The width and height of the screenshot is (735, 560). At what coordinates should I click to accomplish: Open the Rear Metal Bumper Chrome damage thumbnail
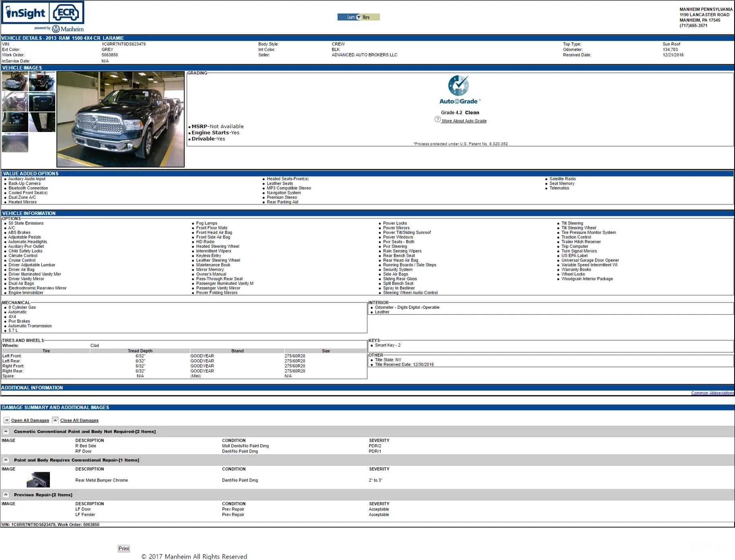[38, 480]
